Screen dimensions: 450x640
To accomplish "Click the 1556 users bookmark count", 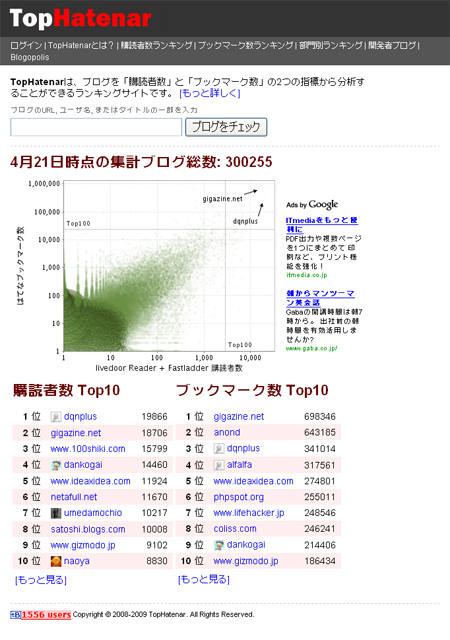I will 46,615.
